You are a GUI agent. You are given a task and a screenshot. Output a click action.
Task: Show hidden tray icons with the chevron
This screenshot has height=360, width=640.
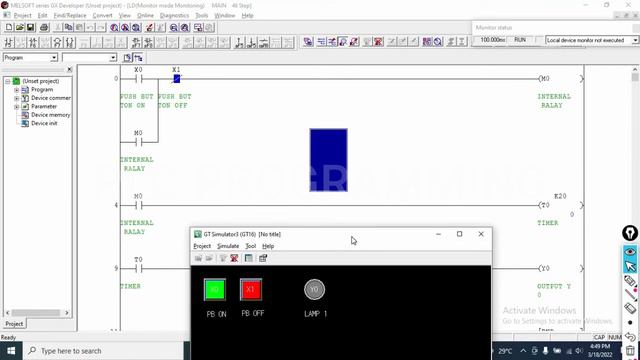click(523, 351)
